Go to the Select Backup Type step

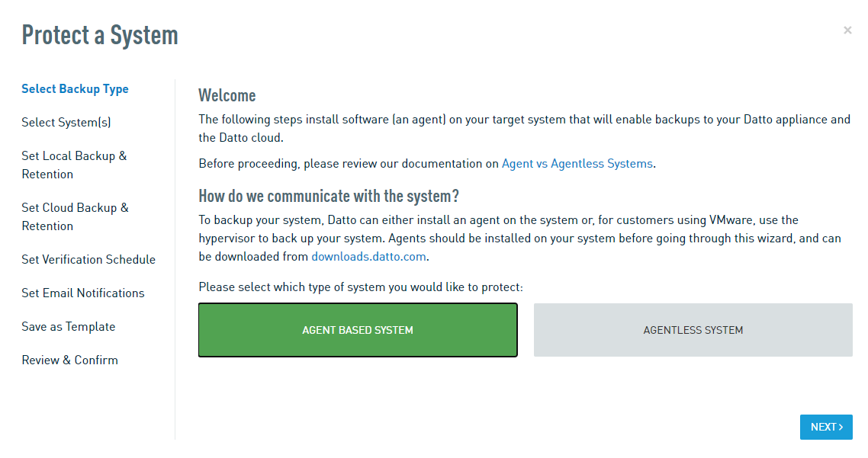tap(75, 88)
